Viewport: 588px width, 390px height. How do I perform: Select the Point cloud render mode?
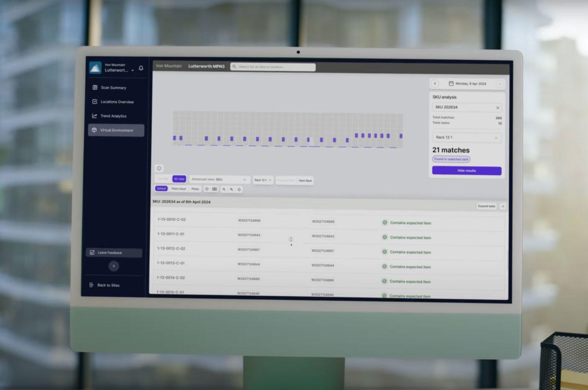[x=178, y=189]
